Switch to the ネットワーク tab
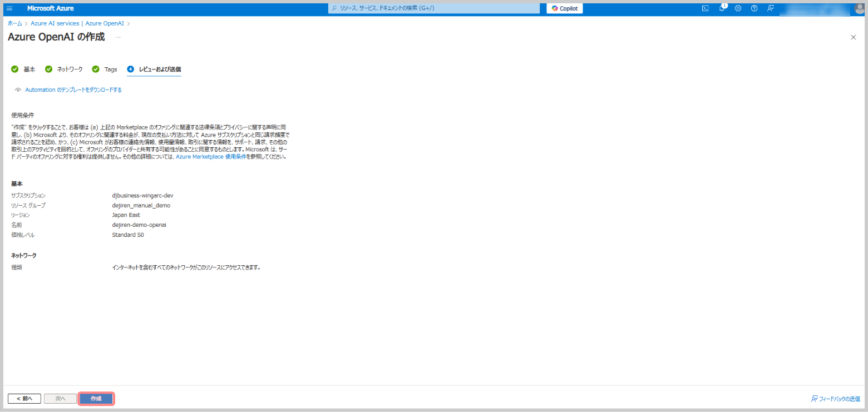The image size is (868, 412). click(70, 70)
